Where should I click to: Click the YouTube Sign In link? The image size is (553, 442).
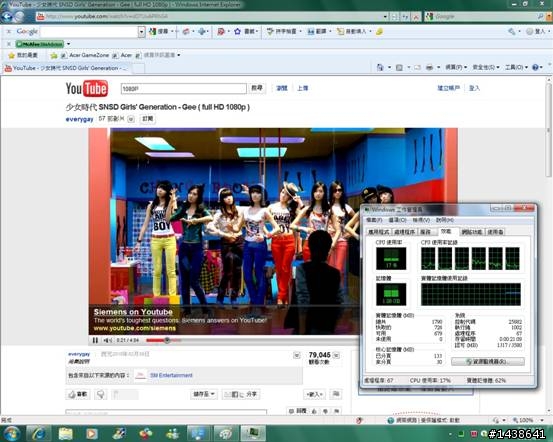coord(474,88)
